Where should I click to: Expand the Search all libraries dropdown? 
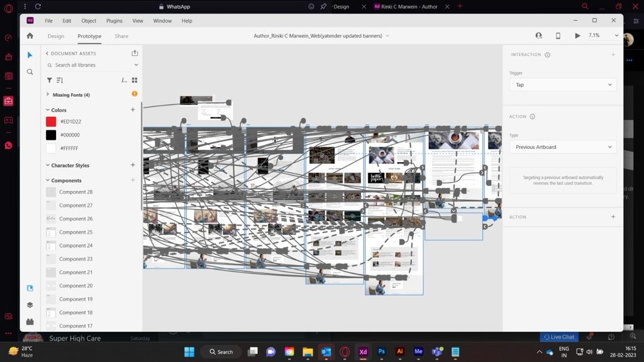(x=136, y=65)
